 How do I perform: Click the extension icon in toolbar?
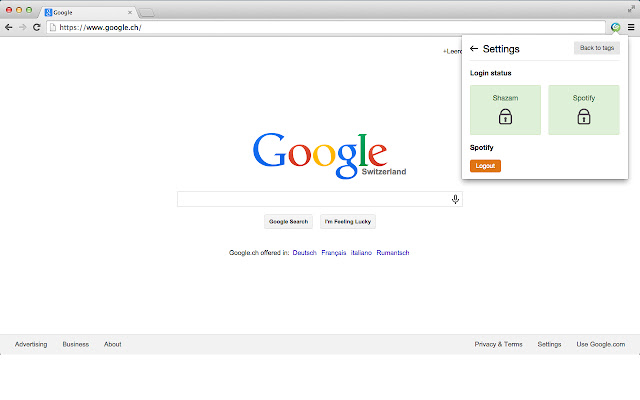(x=616, y=27)
